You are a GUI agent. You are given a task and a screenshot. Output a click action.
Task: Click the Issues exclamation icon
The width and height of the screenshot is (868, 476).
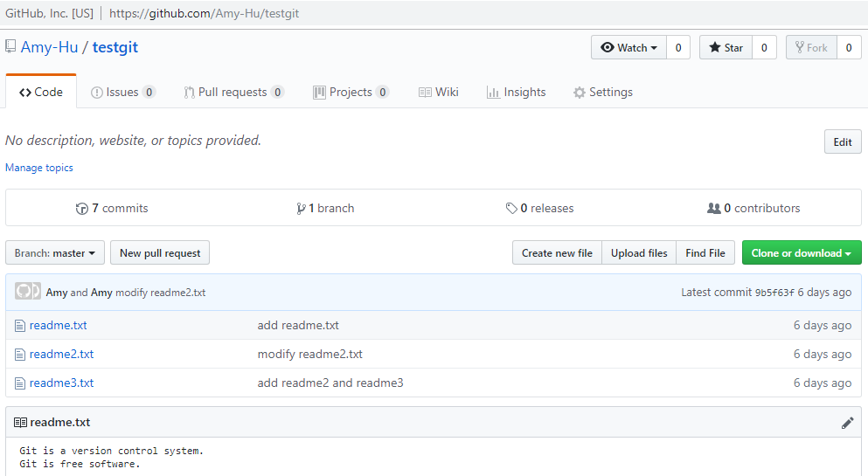pyautogui.click(x=97, y=93)
